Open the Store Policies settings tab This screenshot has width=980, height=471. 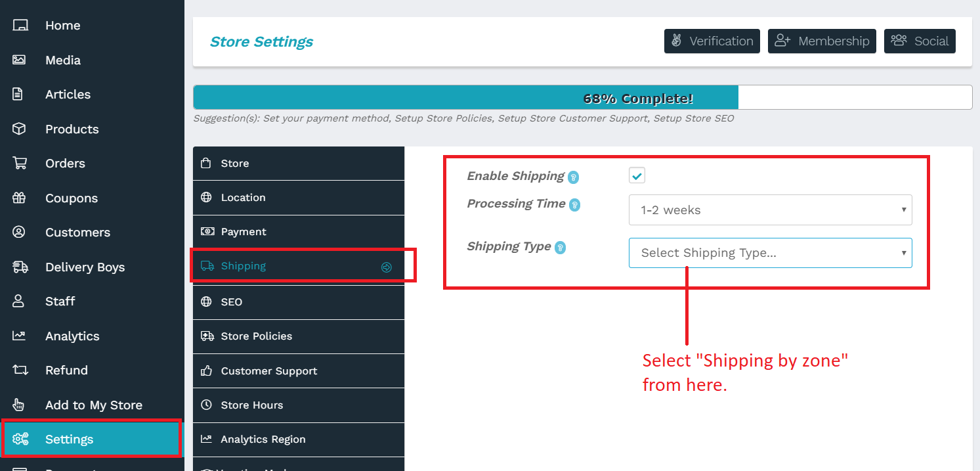click(299, 336)
